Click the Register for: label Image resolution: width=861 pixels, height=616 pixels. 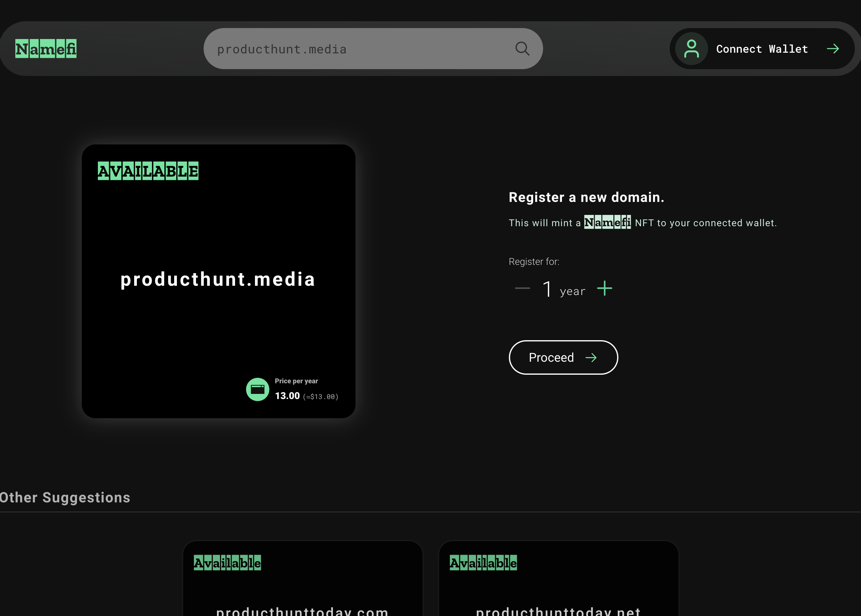pos(534,261)
